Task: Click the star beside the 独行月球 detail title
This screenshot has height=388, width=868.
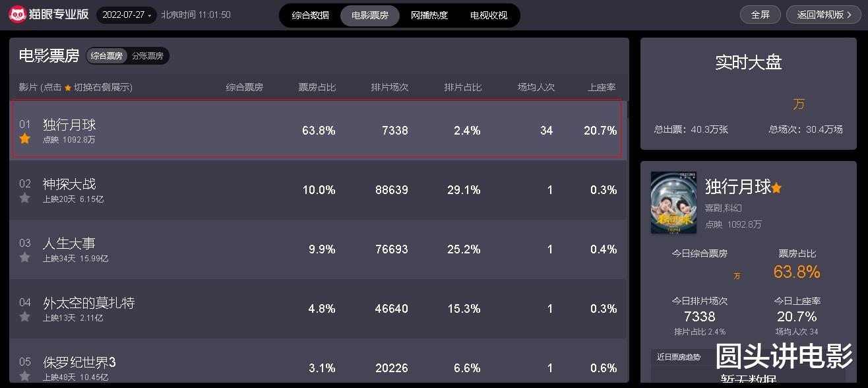Action: pos(776,188)
